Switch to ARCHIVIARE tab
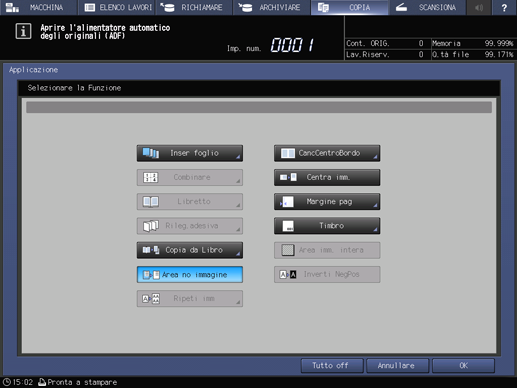Viewport: 517px width, 388px height. [271, 7]
